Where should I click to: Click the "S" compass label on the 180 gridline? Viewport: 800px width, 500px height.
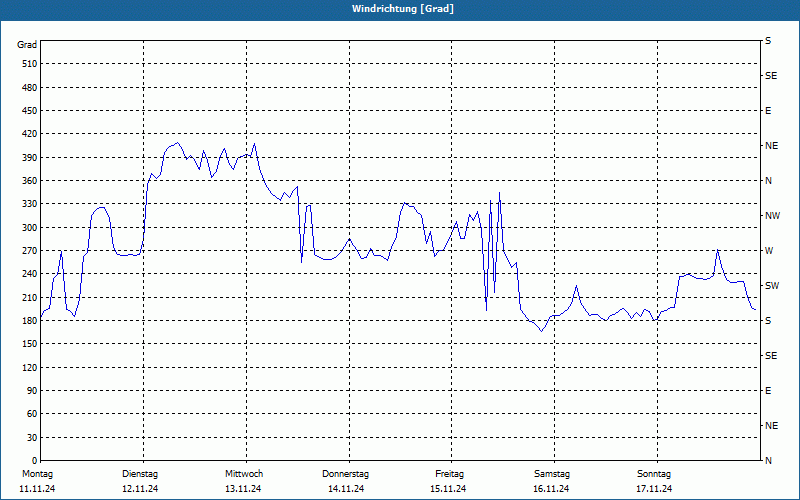(x=768, y=320)
